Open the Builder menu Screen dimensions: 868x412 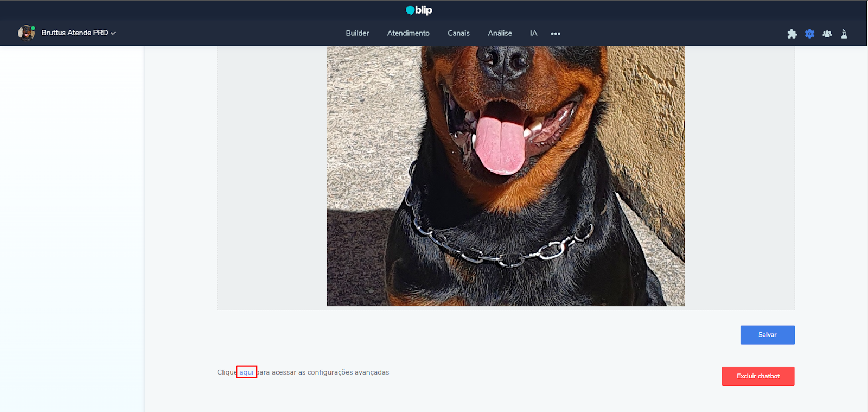(x=358, y=33)
